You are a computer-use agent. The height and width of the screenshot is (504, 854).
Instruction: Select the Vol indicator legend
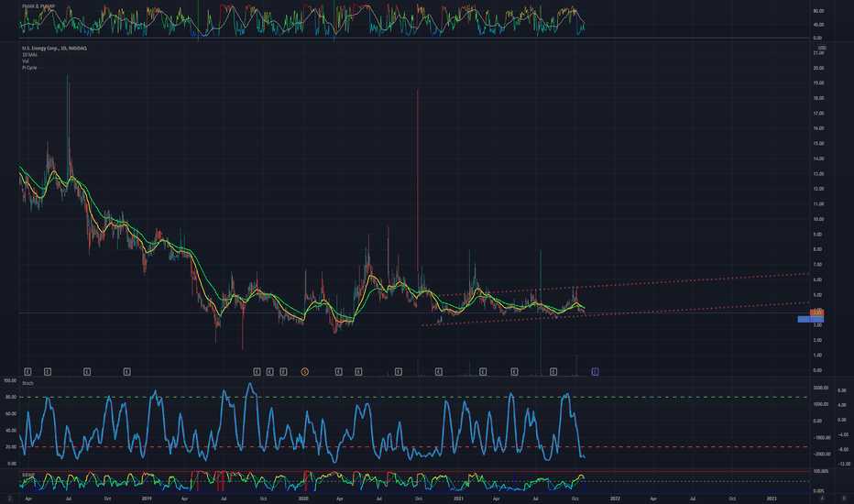[x=25, y=61]
